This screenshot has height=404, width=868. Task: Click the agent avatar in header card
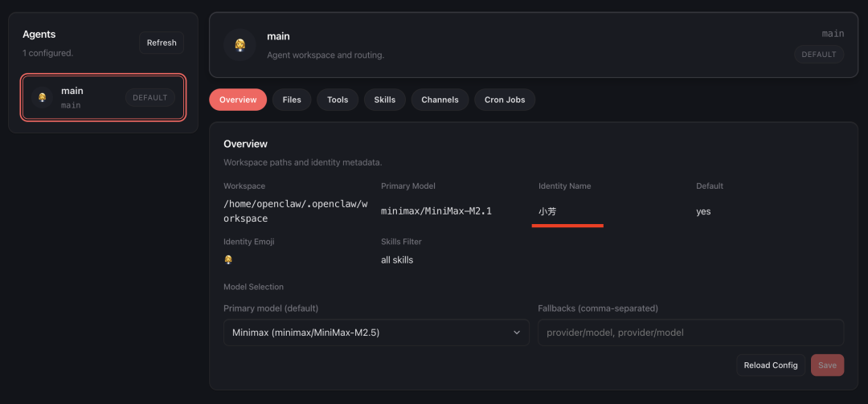[240, 44]
